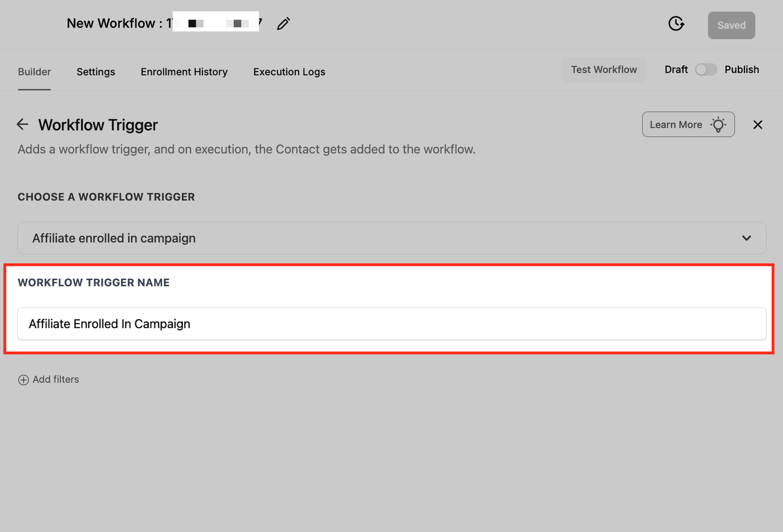Click the Add filters link text
Image resolution: width=783 pixels, height=532 pixels.
pyautogui.click(x=56, y=379)
